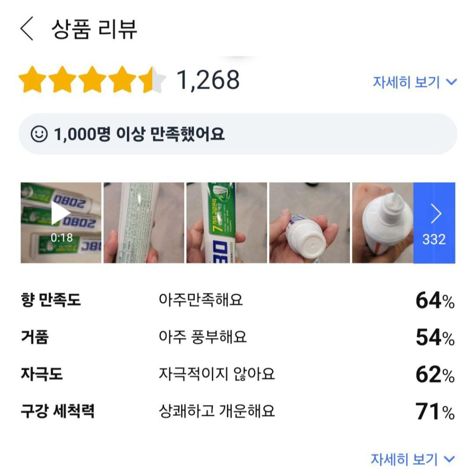The image size is (476, 476).
Task: Click the star rating display
Action: [x=92, y=80]
